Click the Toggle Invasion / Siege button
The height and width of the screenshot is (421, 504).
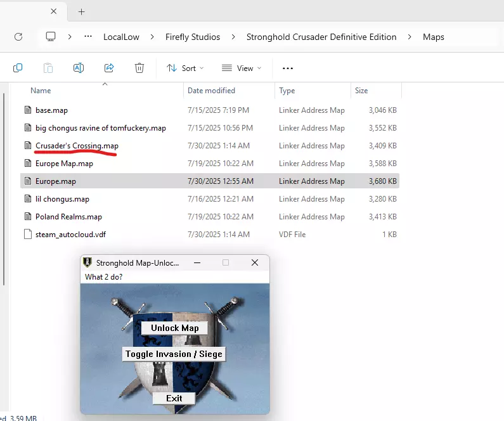click(174, 354)
